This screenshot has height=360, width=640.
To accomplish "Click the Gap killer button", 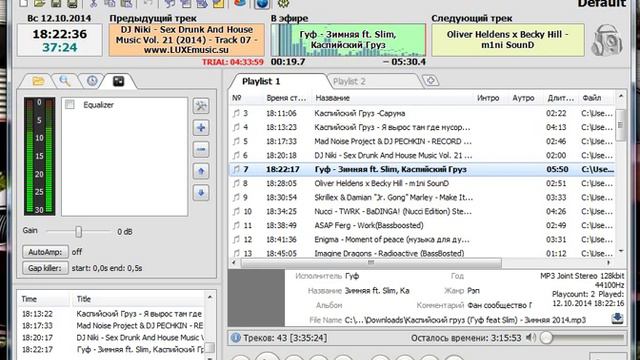I will click(x=45, y=268).
